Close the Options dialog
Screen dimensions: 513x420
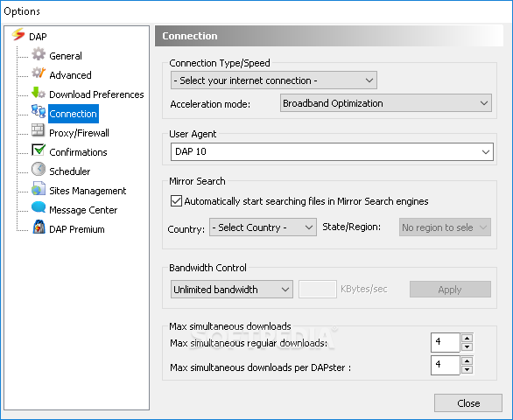pos(468,403)
